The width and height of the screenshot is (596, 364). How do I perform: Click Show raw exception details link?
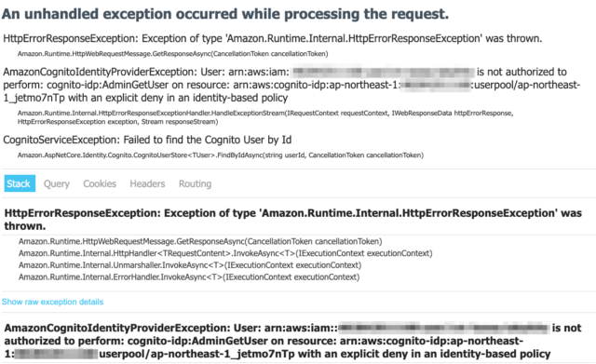[52, 302]
